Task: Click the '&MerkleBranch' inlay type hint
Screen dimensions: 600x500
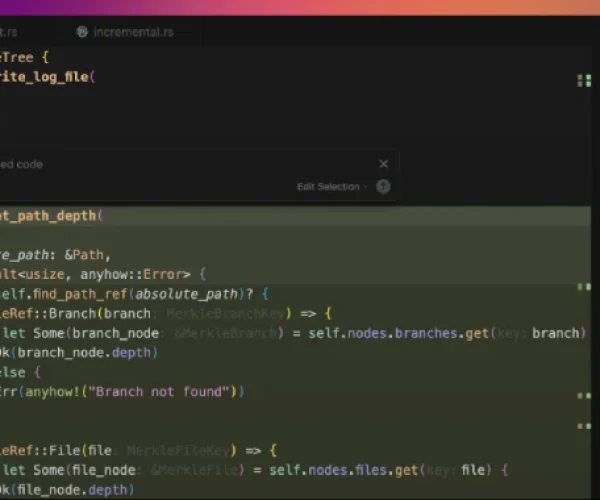Action: (x=225, y=334)
